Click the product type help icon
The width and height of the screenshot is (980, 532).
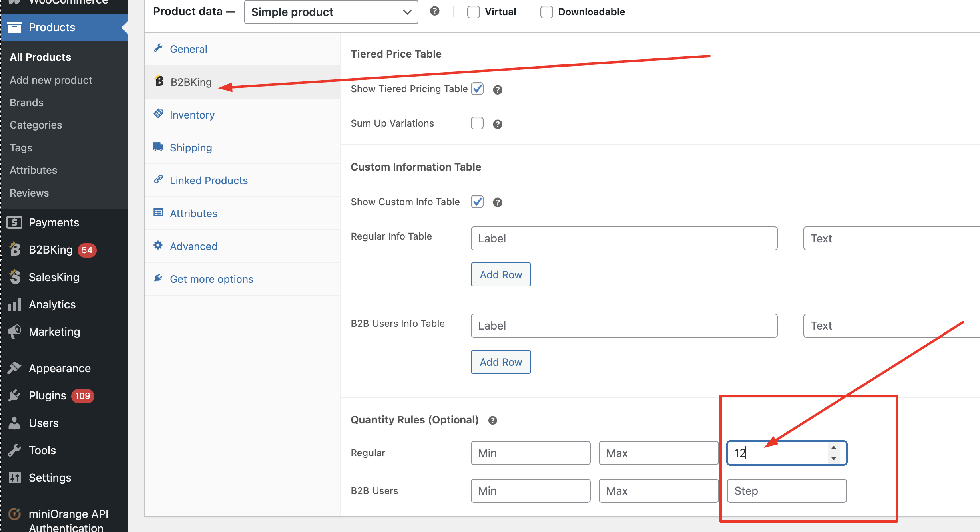[434, 11]
